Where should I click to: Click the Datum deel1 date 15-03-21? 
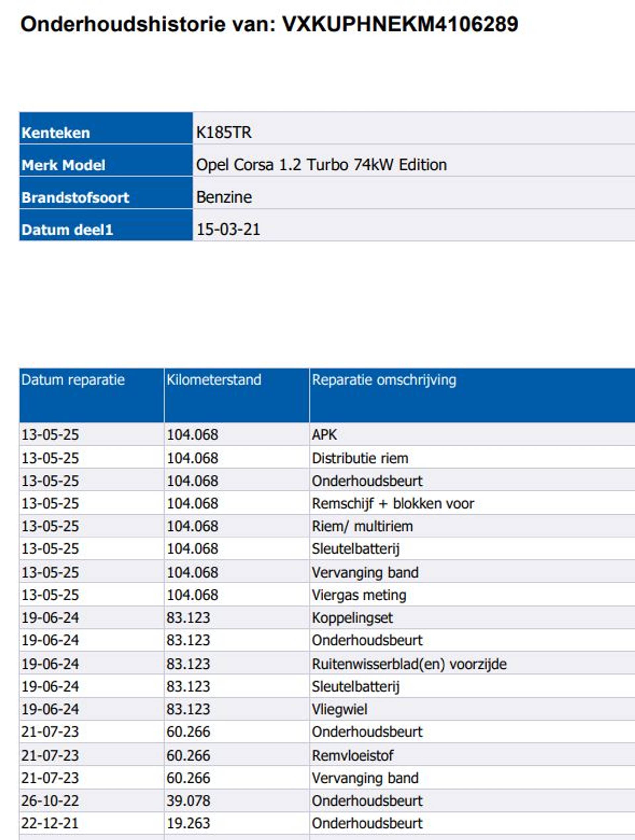point(228,229)
